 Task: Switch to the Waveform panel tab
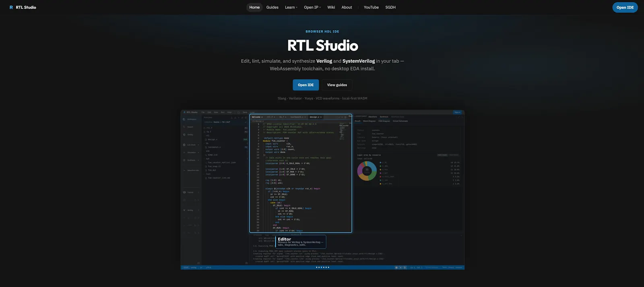point(373,117)
